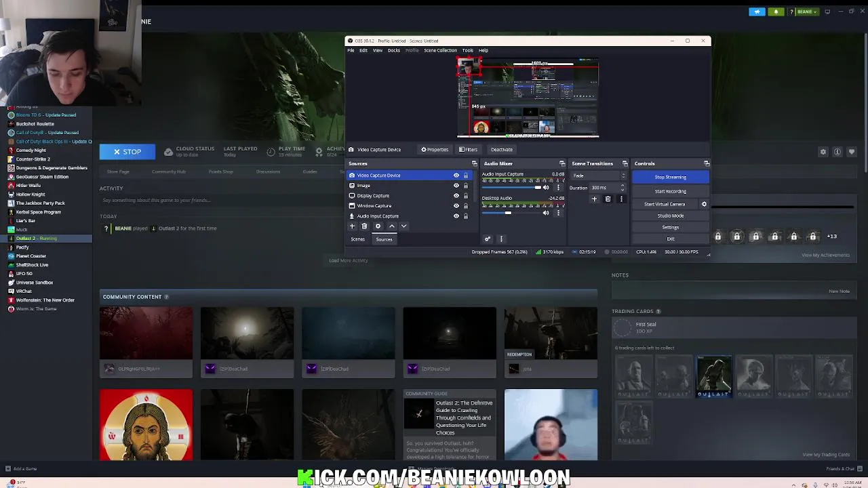Open the OBS View menu
Screen dimensions: 868x488
coord(378,50)
